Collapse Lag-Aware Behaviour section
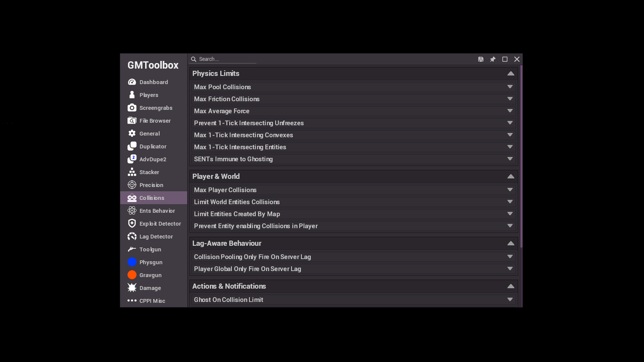Image resolution: width=644 pixels, height=362 pixels. coord(511,243)
